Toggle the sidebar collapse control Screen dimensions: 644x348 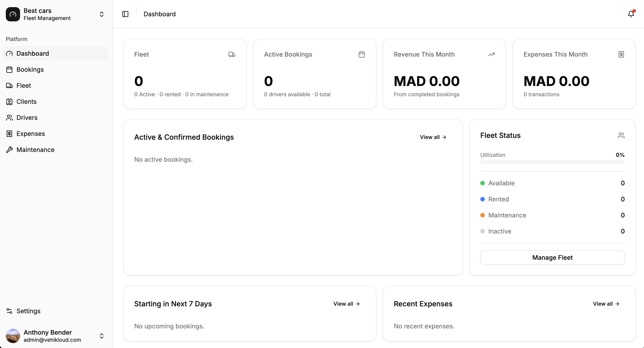coord(125,14)
